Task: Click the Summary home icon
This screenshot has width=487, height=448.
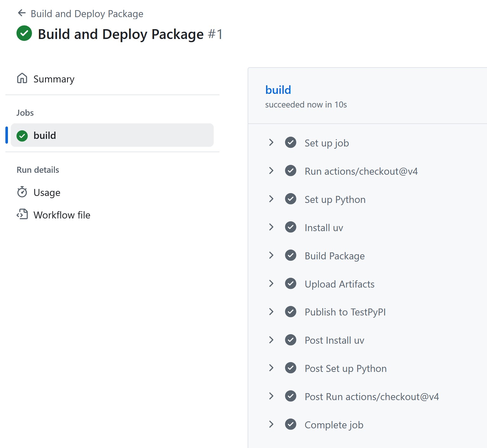Action: click(x=22, y=78)
